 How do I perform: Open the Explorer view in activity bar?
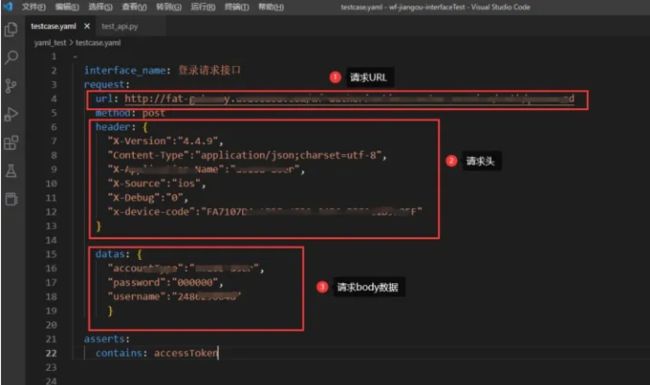coord(11,29)
